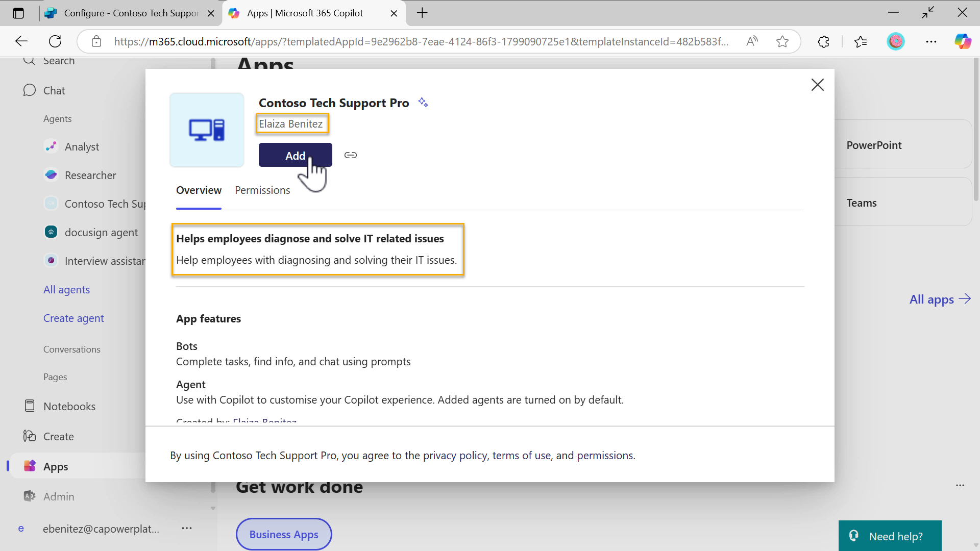
Task: Open account options ellipsis next to ebenitez
Action: point(187,529)
